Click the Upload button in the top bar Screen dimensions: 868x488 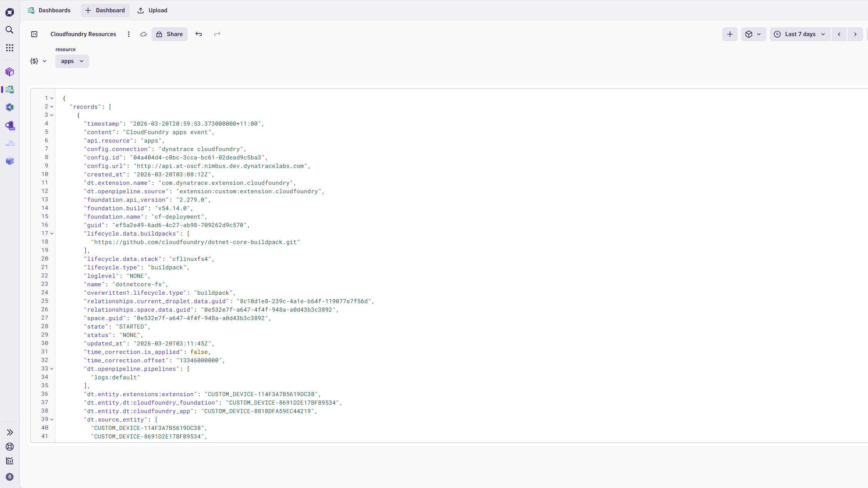152,10
